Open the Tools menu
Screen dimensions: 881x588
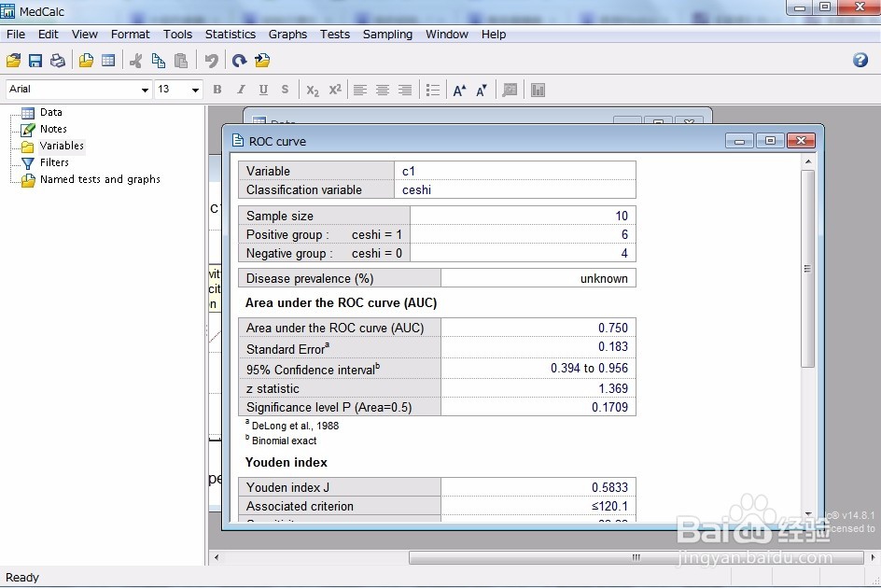(x=177, y=35)
